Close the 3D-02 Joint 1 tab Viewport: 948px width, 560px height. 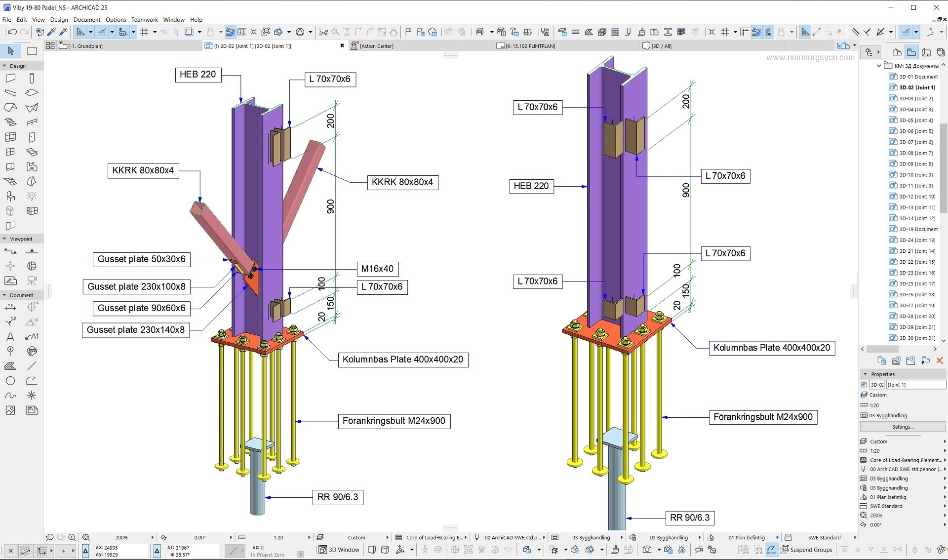point(342,46)
